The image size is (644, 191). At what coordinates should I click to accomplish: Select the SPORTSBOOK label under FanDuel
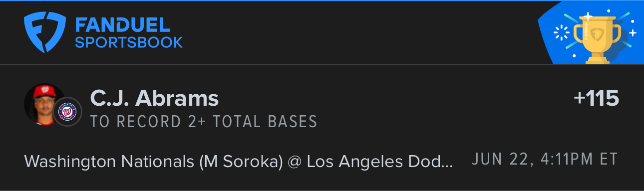[129, 42]
